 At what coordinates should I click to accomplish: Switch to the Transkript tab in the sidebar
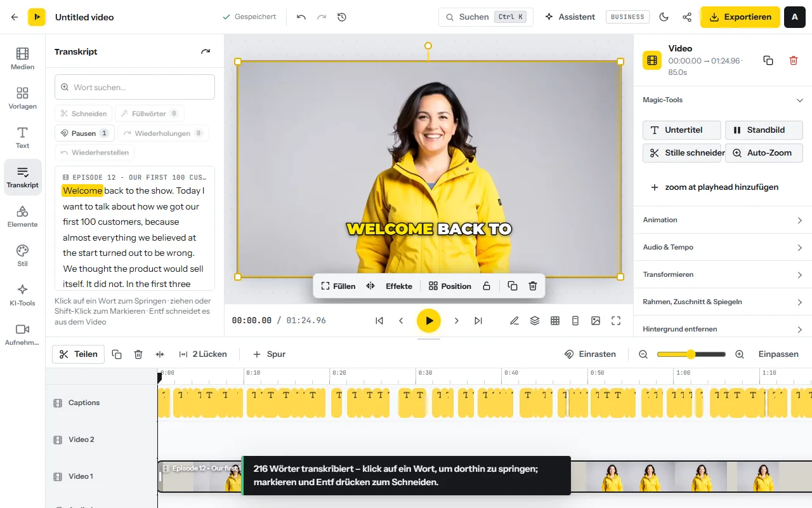point(22,177)
